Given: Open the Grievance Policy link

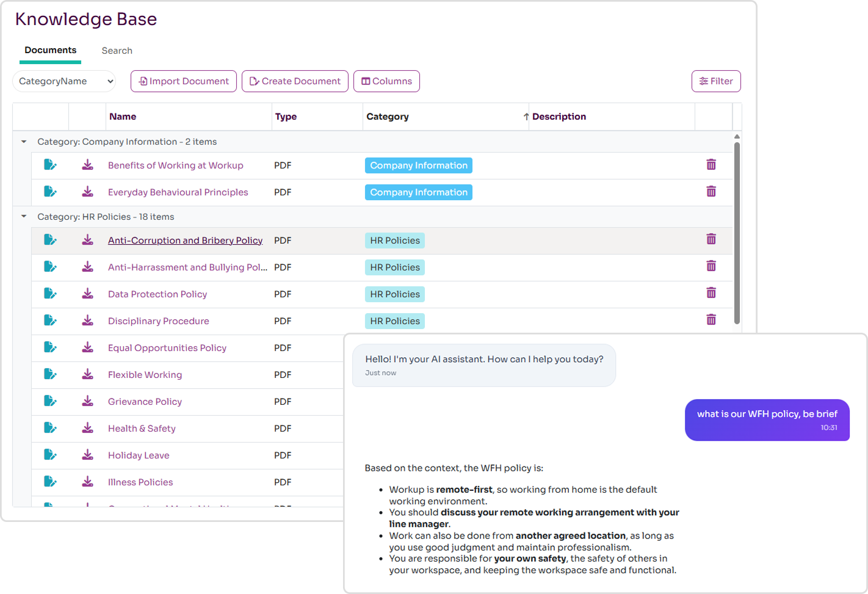Looking at the screenshot, I should click(145, 402).
